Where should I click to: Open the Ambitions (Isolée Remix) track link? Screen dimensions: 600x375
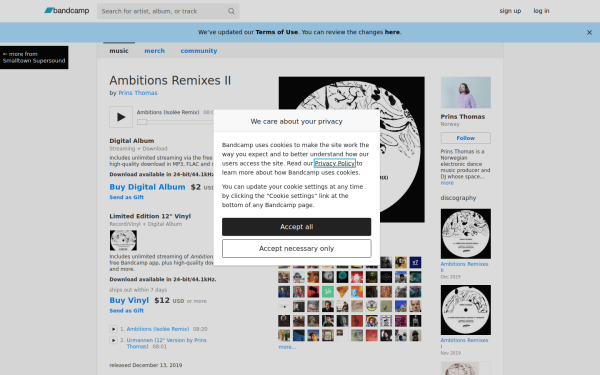pyautogui.click(x=158, y=329)
